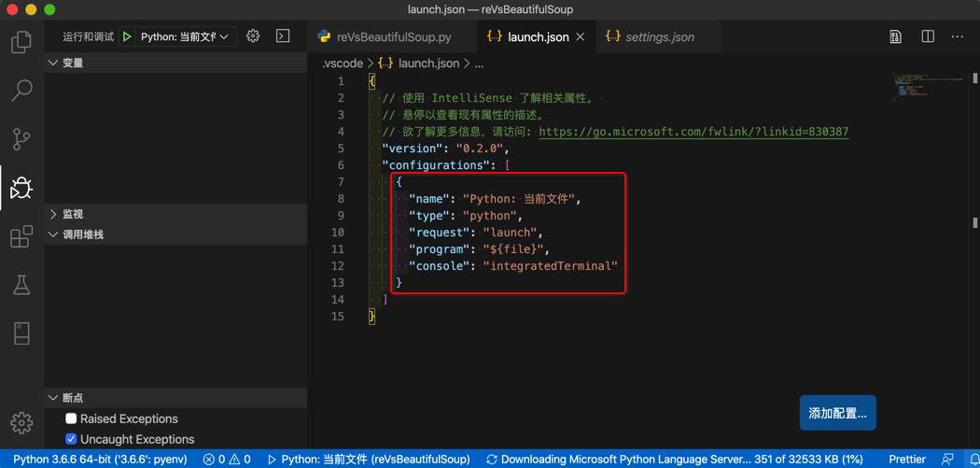Click the IntelliSense comment on line 2
980x468 pixels.
coord(492,97)
